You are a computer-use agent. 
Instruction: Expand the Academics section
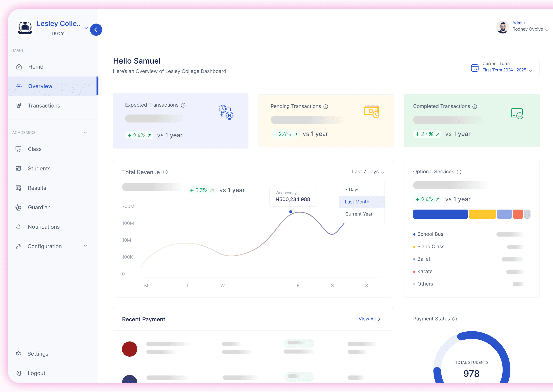pos(85,132)
